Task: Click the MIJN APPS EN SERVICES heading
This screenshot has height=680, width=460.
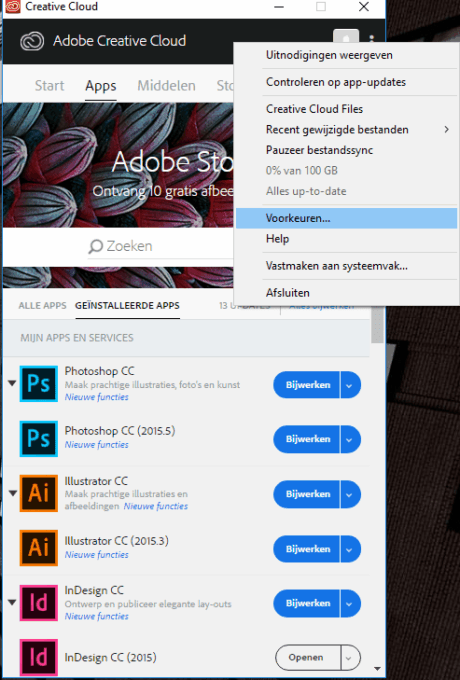Action: [x=77, y=338]
